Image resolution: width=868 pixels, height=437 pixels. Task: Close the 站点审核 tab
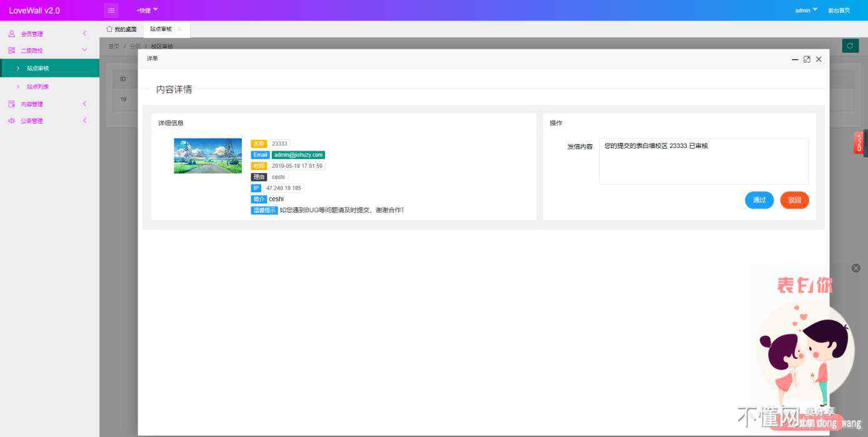coord(179,29)
